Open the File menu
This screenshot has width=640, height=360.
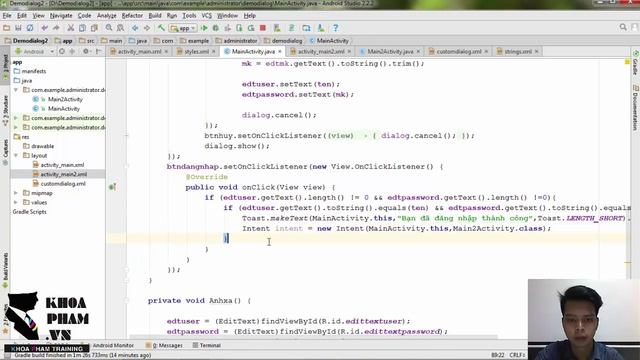7,16
